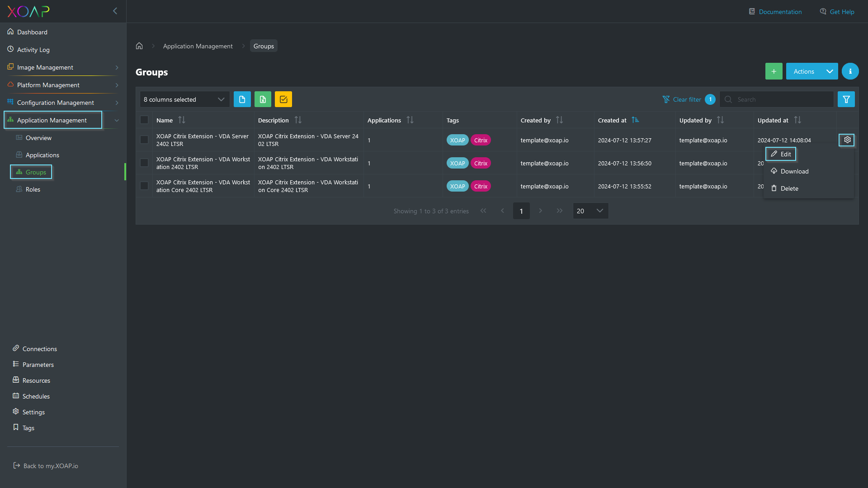The image size is (868, 488).
Task: Toggle Created at sort direction icon
Action: point(635,120)
